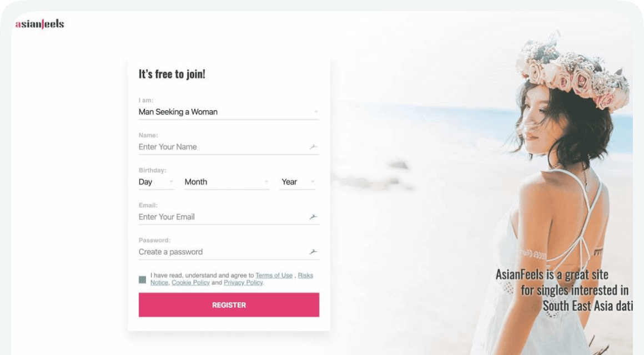The image size is (644, 355).
Task: Click into the Enter Your Email field
Action: point(222,217)
